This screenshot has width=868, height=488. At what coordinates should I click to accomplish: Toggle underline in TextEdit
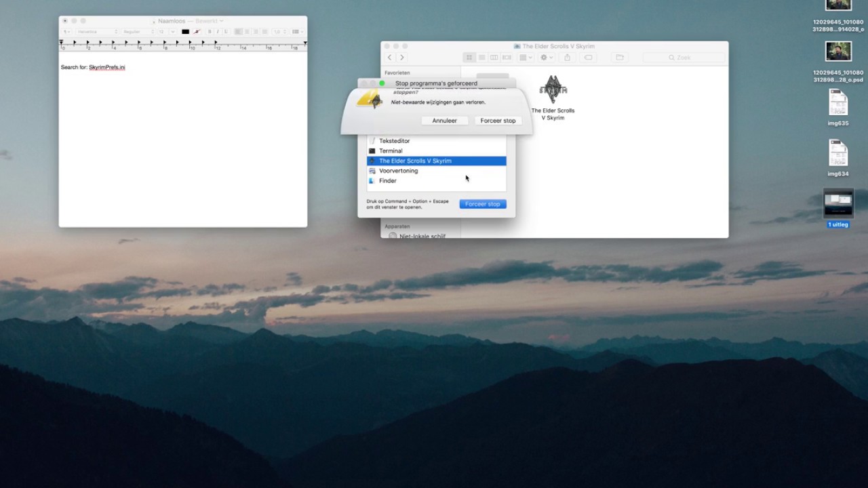tap(226, 32)
